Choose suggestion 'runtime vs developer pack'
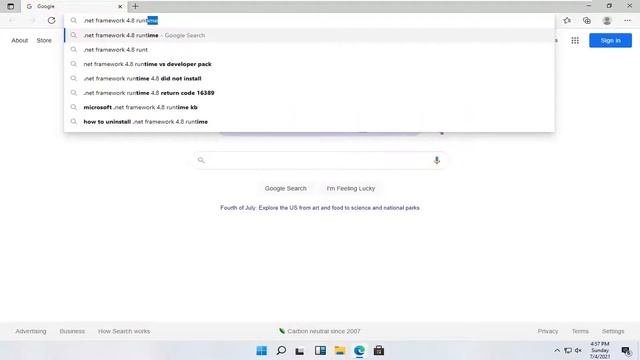Screen dimensions: 640x360 [x=309, y=64]
